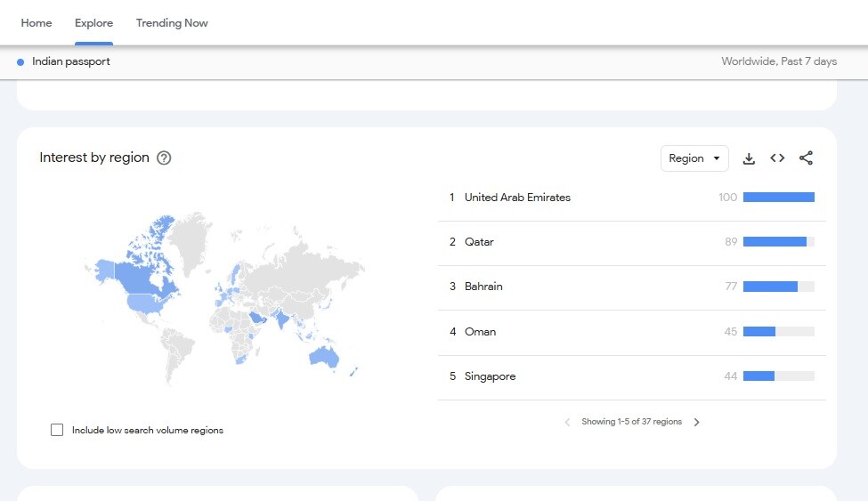
Task: Switch to the Home tab
Action: (x=37, y=23)
